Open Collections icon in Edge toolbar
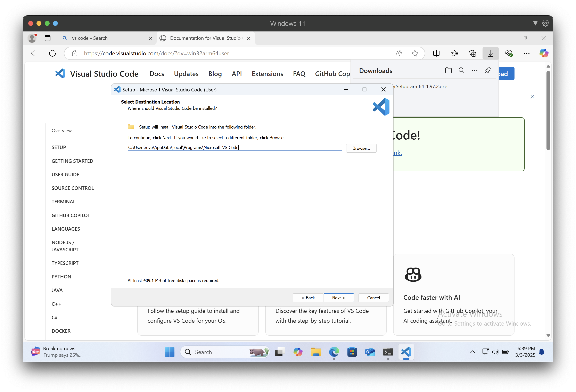Viewport: 576px width, 392px height. click(473, 53)
